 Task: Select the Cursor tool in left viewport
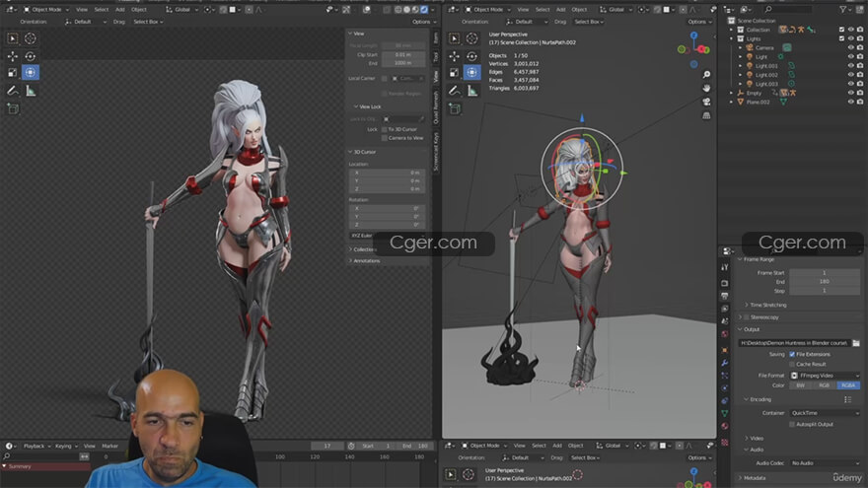coord(30,38)
